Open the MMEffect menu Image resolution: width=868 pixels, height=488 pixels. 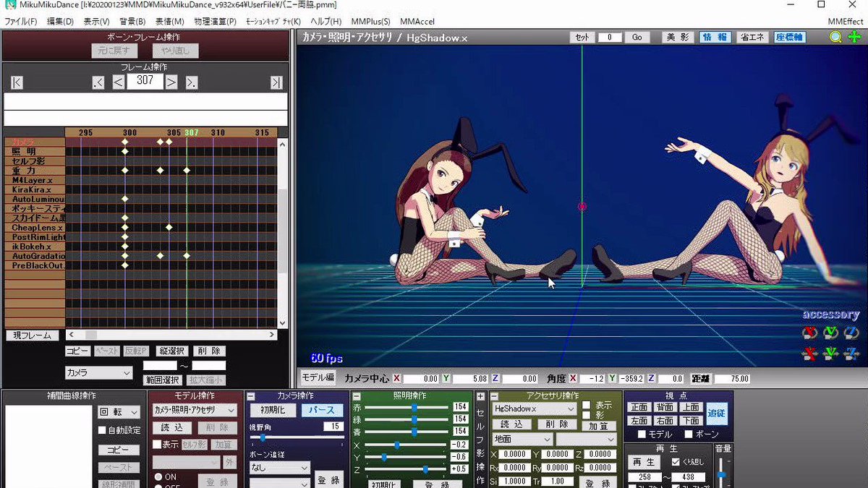(x=845, y=22)
